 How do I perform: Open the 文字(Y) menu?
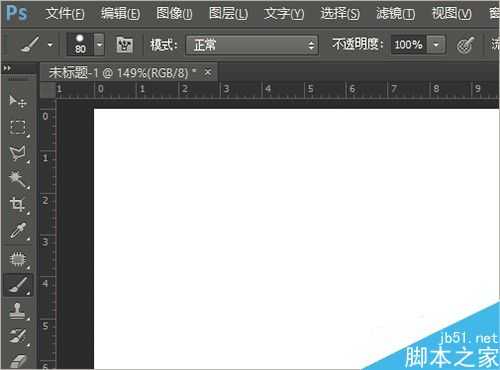(x=284, y=14)
